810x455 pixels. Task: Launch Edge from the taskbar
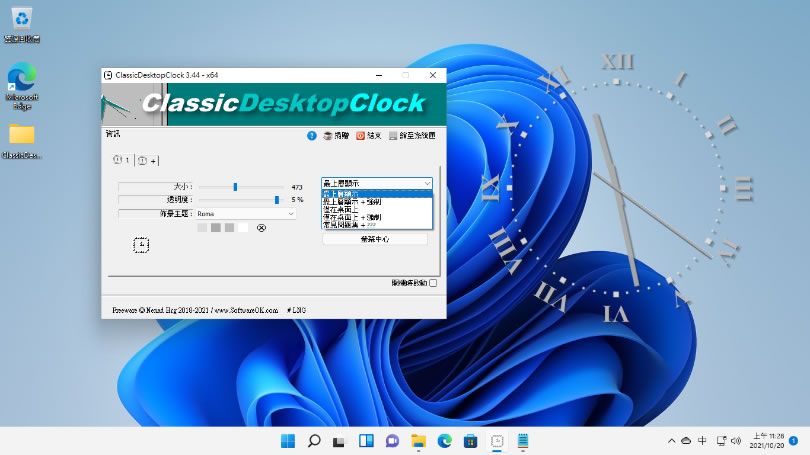click(x=444, y=441)
